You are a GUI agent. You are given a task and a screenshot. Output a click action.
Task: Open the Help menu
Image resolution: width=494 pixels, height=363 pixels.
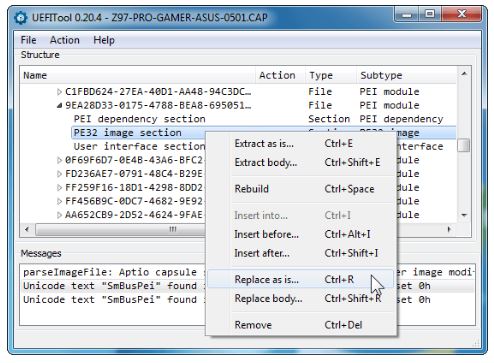[x=104, y=40]
